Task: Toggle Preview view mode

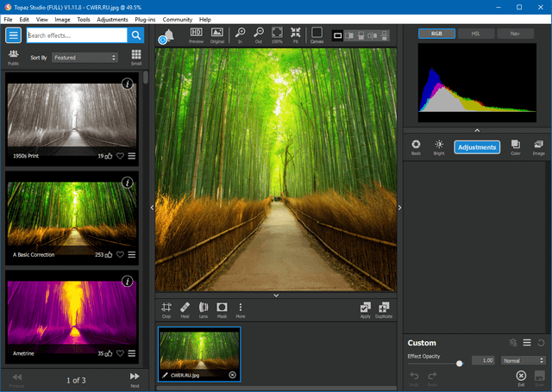Action: pos(196,34)
